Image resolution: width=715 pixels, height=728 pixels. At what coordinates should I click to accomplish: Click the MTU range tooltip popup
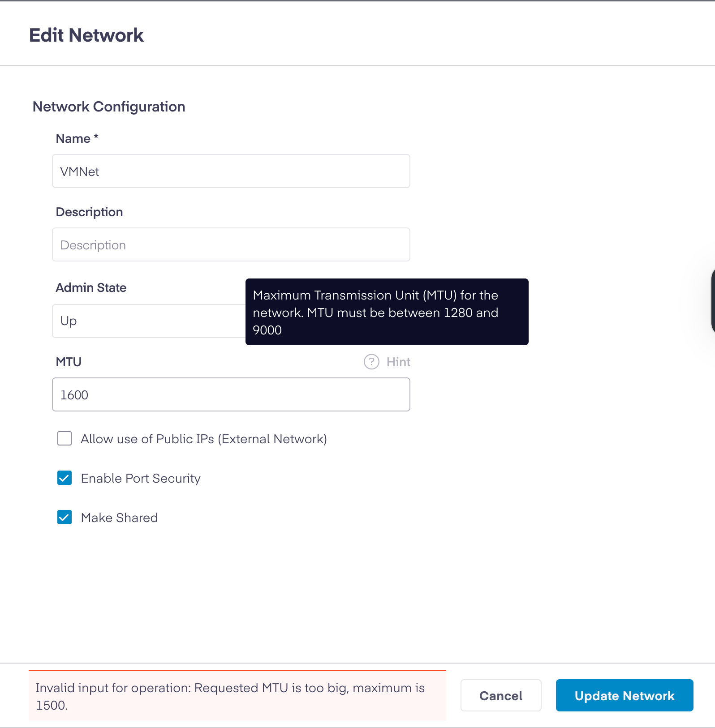click(x=387, y=312)
